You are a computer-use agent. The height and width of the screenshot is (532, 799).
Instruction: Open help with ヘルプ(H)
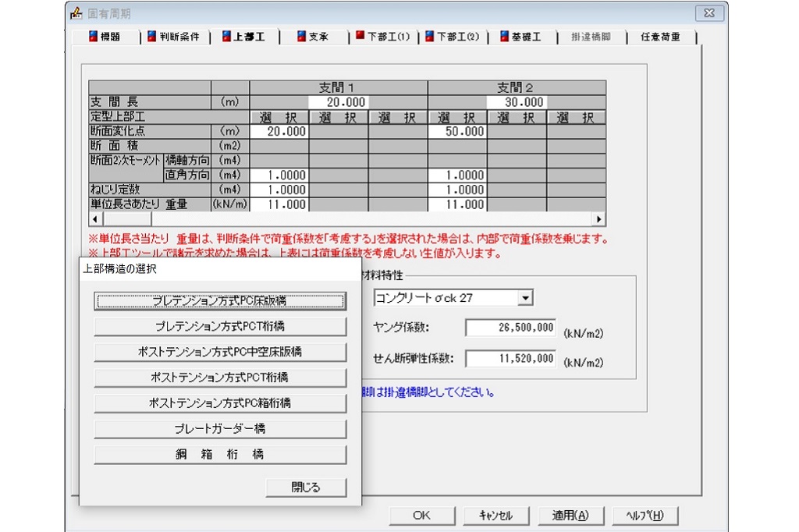point(645,515)
